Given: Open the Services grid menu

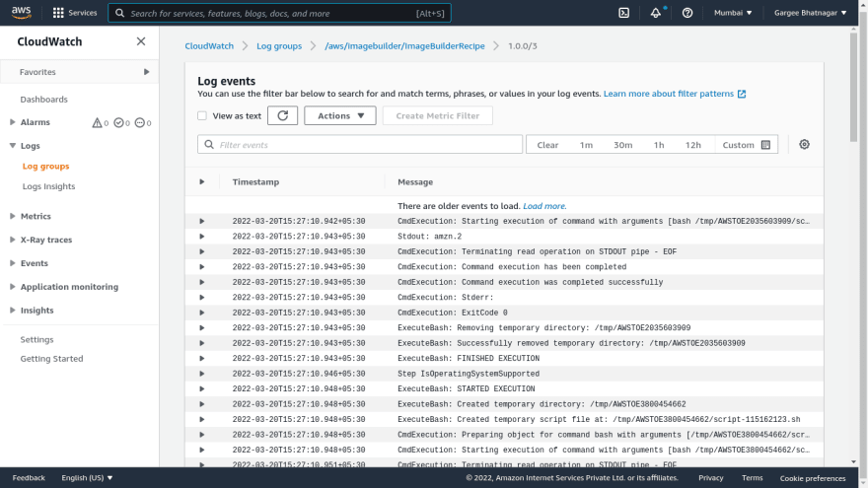Looking at the screenshot, I should (74, 13).
